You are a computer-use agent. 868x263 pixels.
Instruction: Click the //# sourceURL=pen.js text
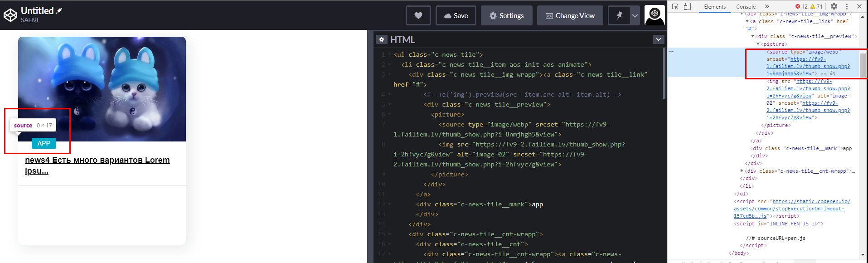pyautogui.click(x=776, y=238)
